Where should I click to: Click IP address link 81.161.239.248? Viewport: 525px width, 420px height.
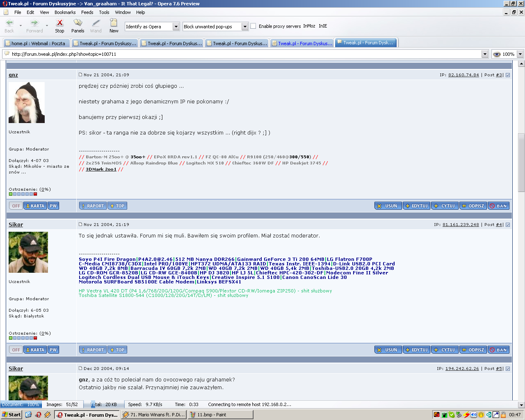(461, 225)
